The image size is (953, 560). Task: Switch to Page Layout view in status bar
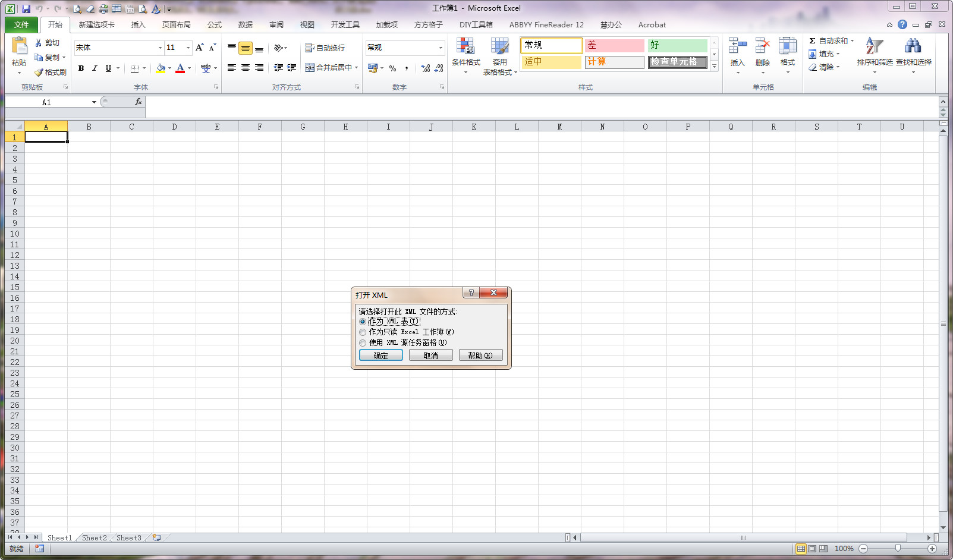(812, 549)
